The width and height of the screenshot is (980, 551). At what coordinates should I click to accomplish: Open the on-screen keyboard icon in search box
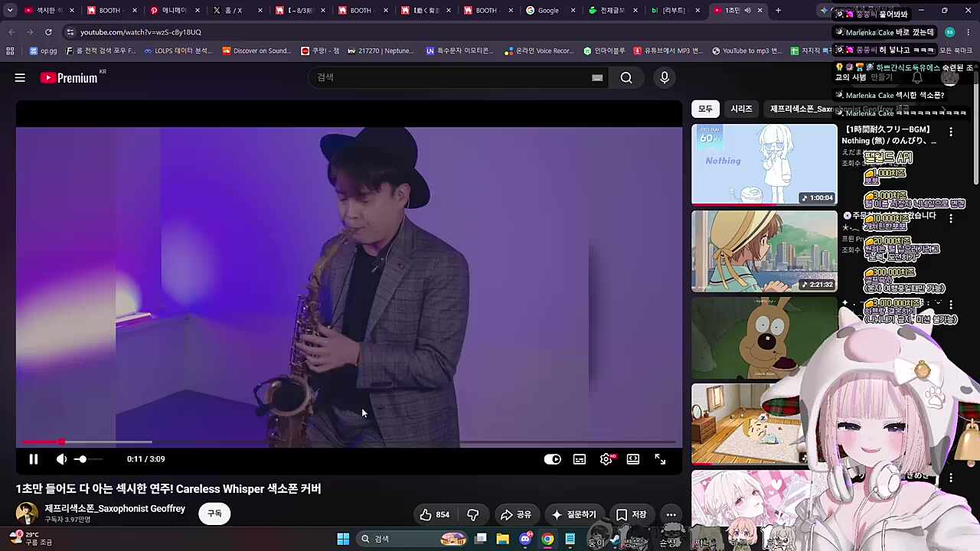click(x=597, y=77)
